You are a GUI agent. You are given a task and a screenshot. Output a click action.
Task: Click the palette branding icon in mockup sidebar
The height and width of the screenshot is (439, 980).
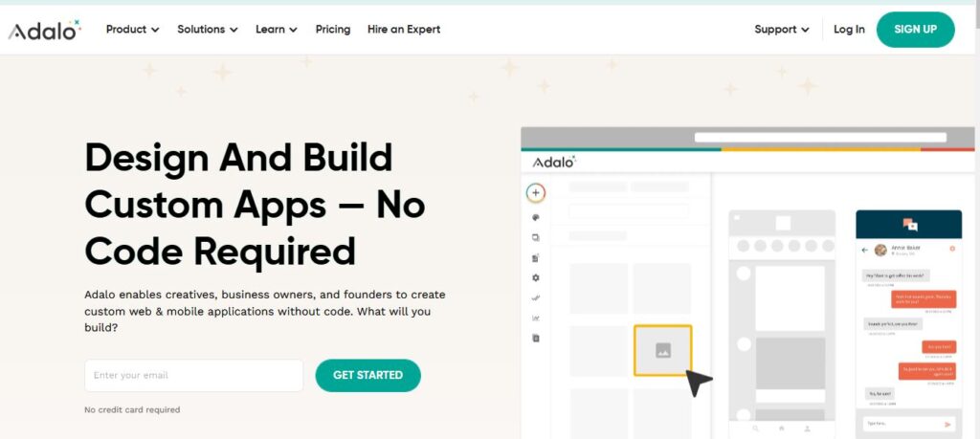(536, 217)
